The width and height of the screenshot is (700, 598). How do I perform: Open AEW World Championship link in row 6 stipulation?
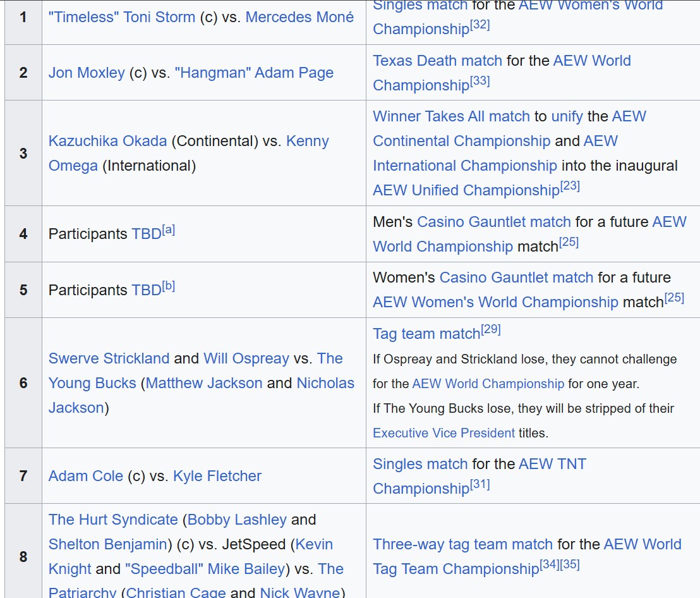pyautogui.click(x=488, y=384)
